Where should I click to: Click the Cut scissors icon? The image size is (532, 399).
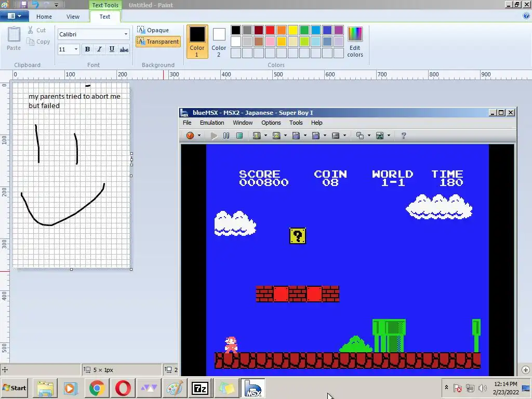[x=31, y=30]
